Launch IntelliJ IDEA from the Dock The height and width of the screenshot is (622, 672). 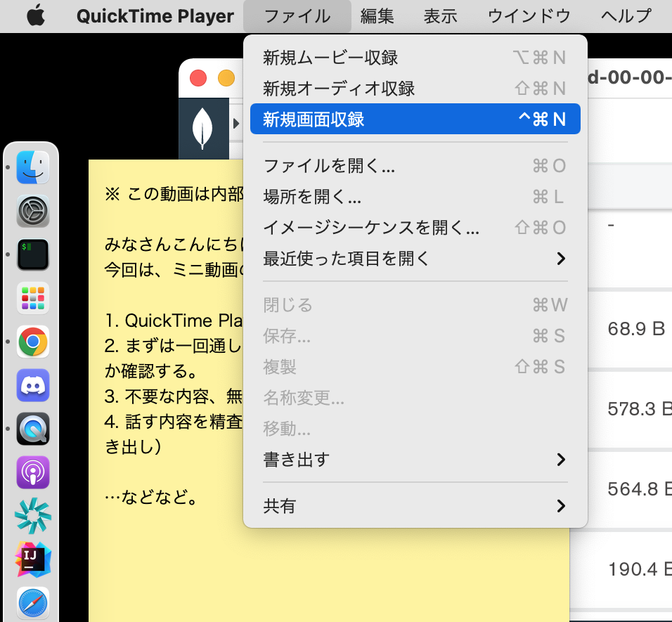coord(33,559)
